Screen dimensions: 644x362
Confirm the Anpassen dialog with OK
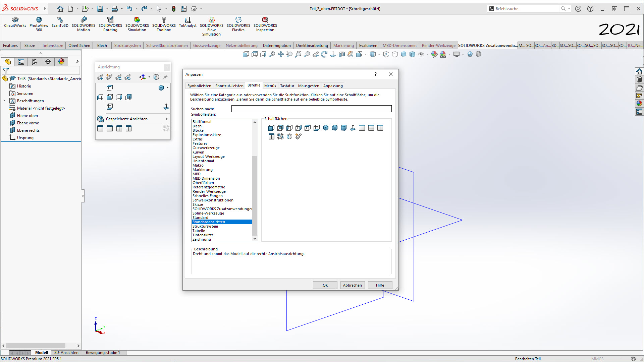coord(325,285)
